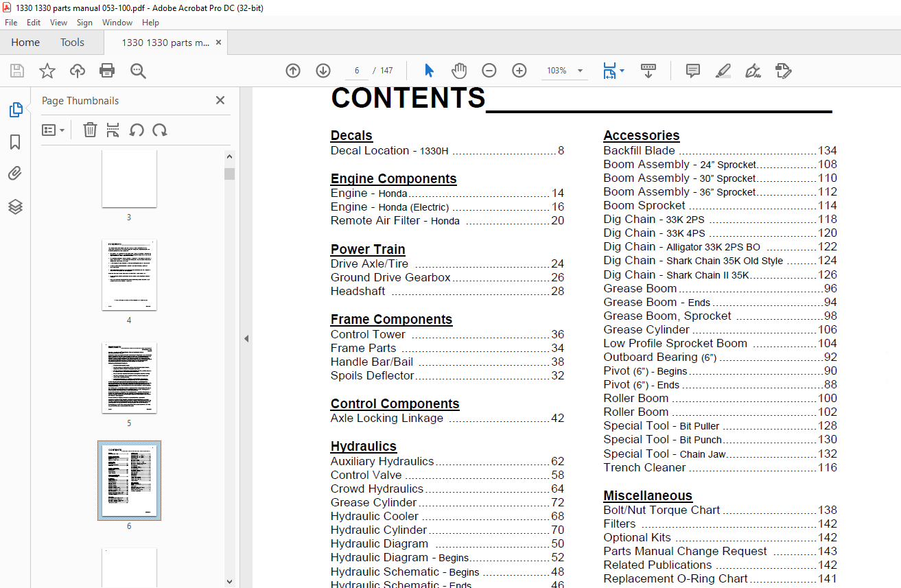Viewport: 901px width, 588px height.
Task: Click the Ground Drive Gearbox entry
Action: click(x=447, y=278)
